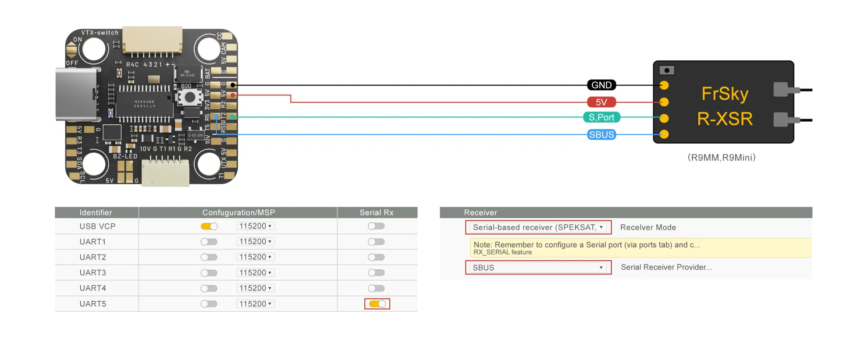Switch on the UART3 Serial Rx toggle
The height and width of the screenshot is (338, 868).
pyautogui.click(x=377, y=273)
